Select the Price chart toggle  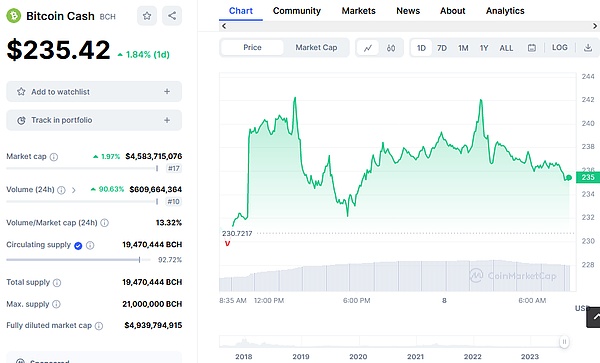tap(252, 47)
